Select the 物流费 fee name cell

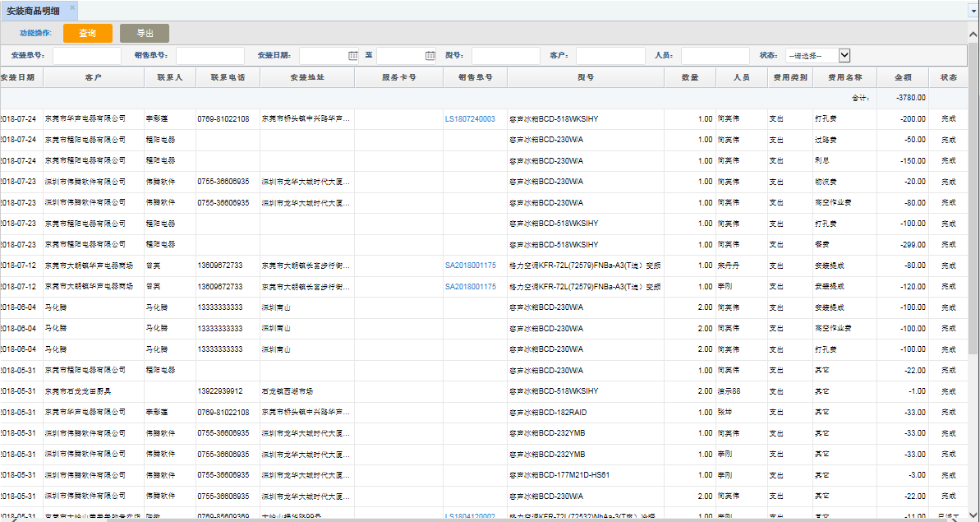pyautogui.click(x=844, y=182)
